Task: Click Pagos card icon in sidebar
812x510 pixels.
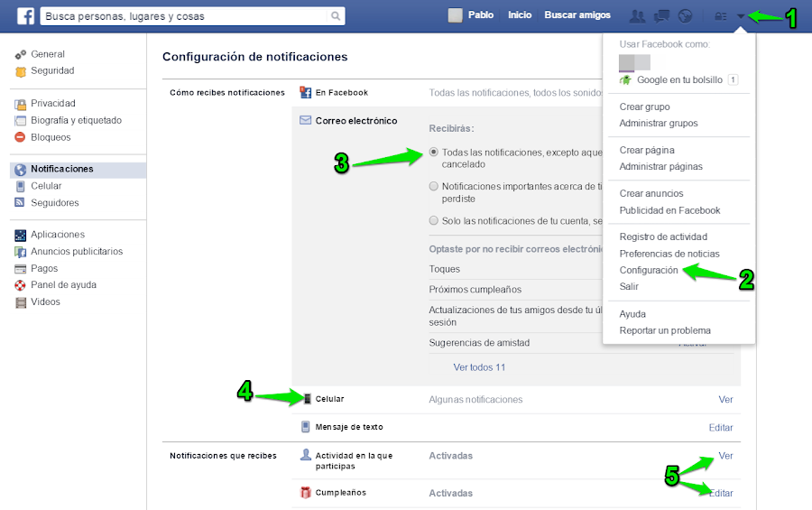Action: tap(20, 269)
